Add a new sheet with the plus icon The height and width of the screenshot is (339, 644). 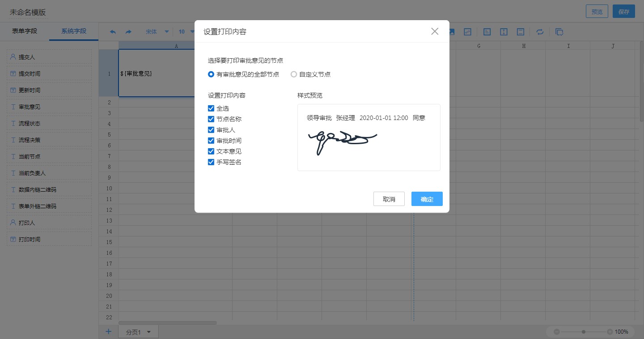[x=108, y=332]
